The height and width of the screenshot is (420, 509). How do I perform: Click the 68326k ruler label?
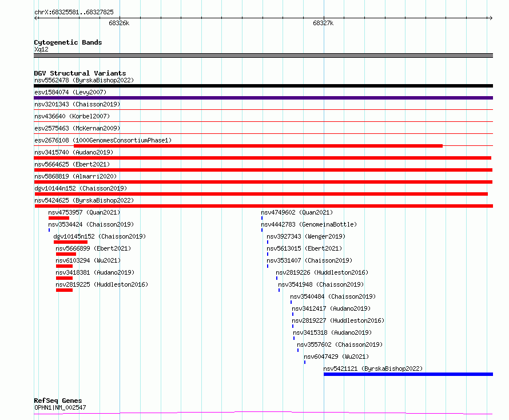119,23
